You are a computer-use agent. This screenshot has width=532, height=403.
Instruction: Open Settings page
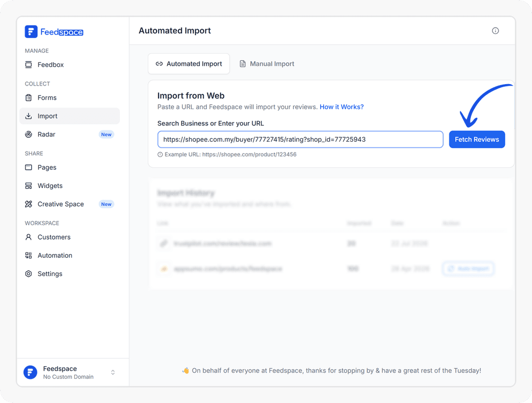pyautogui.click(x=69, y=274)
